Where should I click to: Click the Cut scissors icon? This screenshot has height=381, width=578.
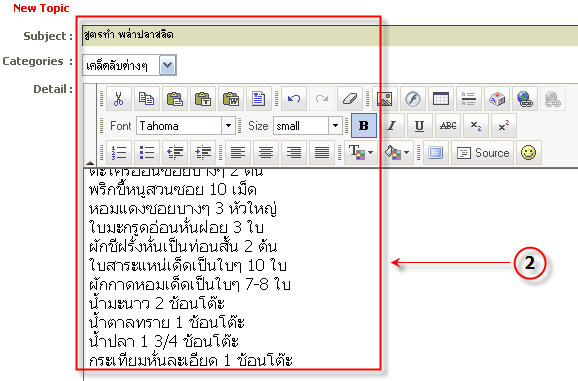tap(118, 99)
